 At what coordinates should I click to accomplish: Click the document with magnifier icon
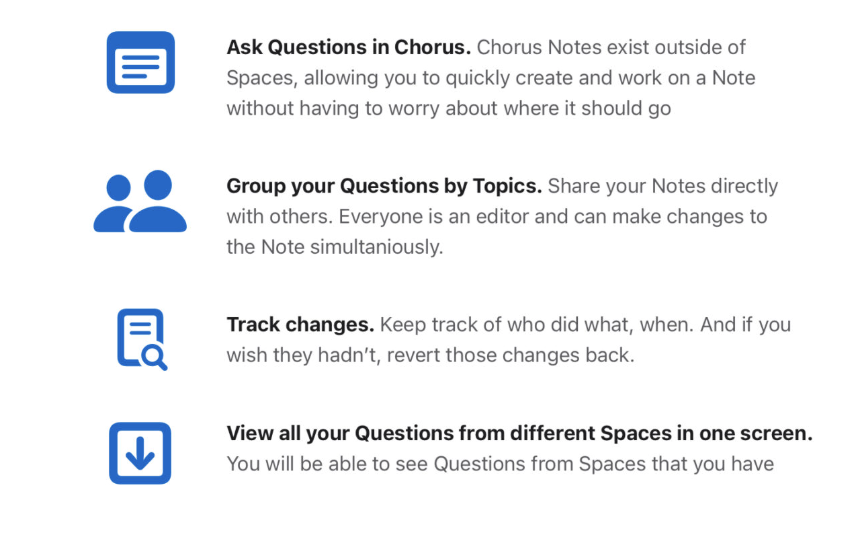(141, 339)
